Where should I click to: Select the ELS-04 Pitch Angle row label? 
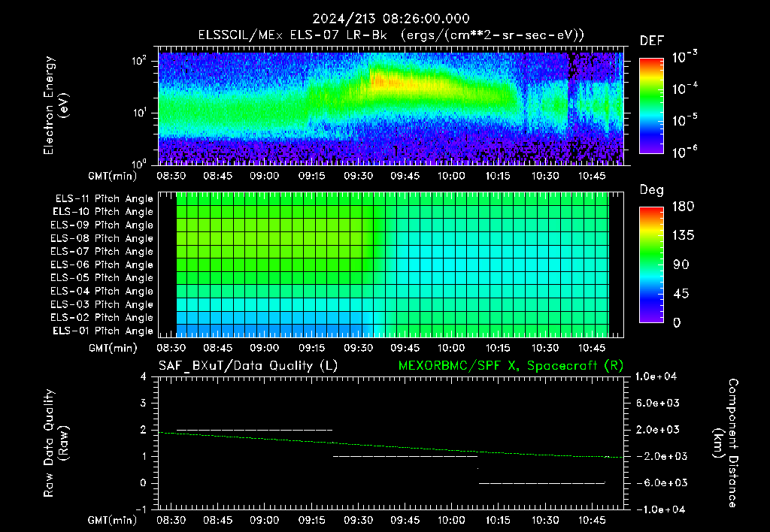point(102,291)
